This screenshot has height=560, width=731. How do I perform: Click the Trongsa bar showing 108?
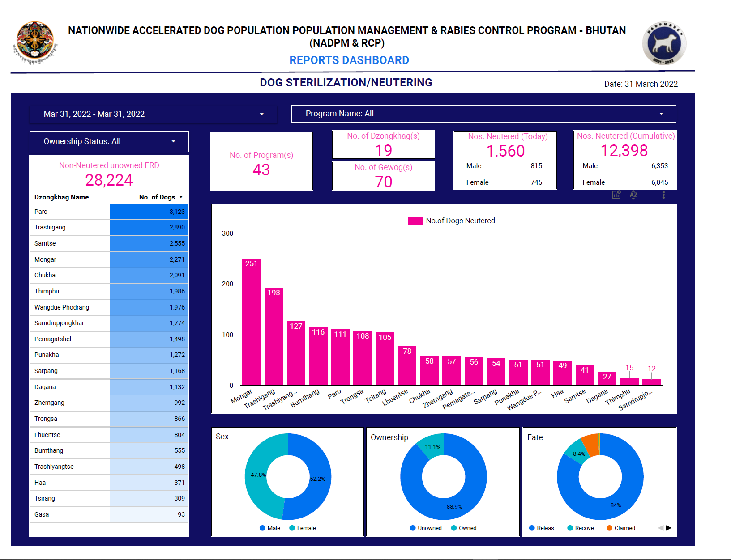(x=363, y=358)
